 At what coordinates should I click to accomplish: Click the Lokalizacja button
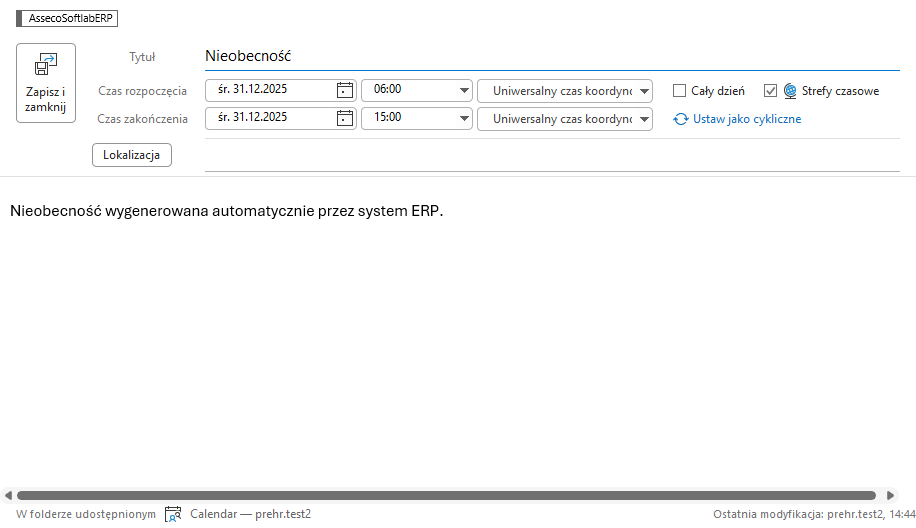[131, 155]
